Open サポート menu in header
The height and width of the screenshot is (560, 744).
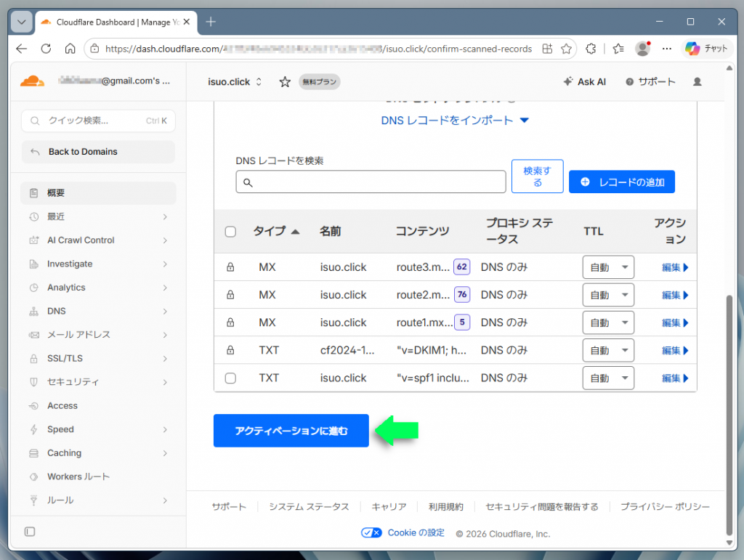[650, 81]
